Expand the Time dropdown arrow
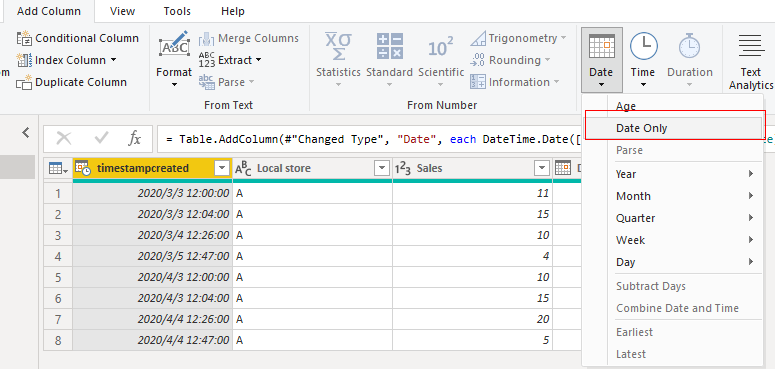Viewport: 775px width, 373px height. [x=644, y=85]
